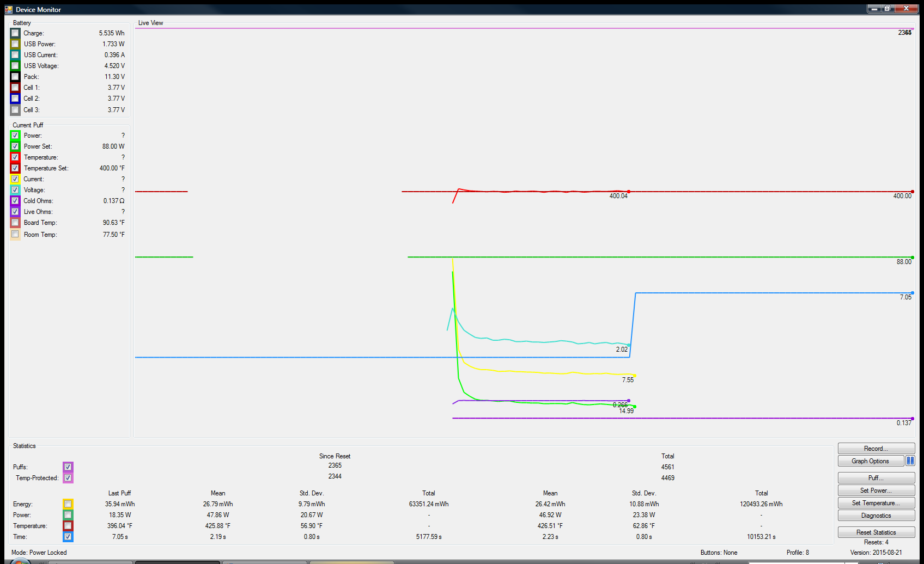Disable the Live Ohms checkbox
Screen dimensions: 924x564
pos(15,212)
